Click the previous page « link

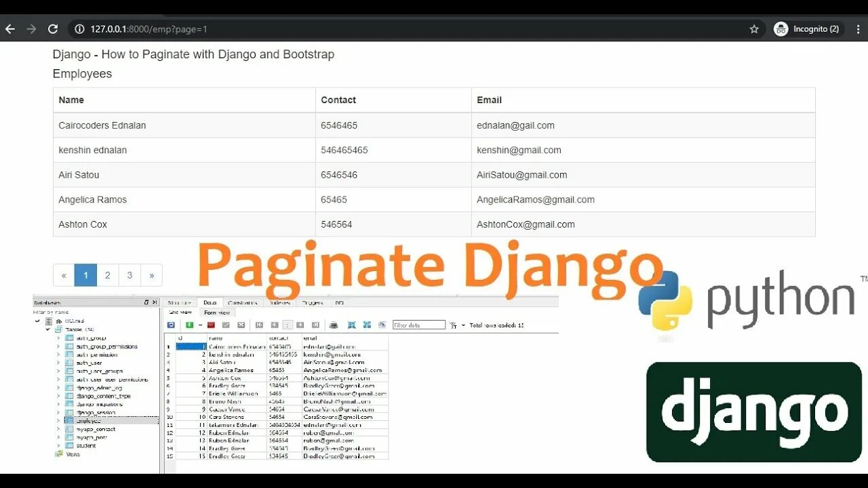click(64, 275)
